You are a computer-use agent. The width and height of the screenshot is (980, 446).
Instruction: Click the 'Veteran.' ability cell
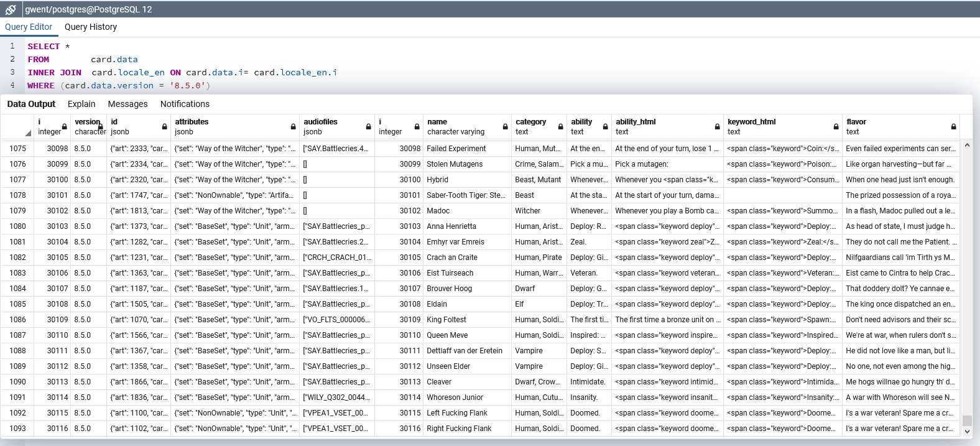(589, 273)
